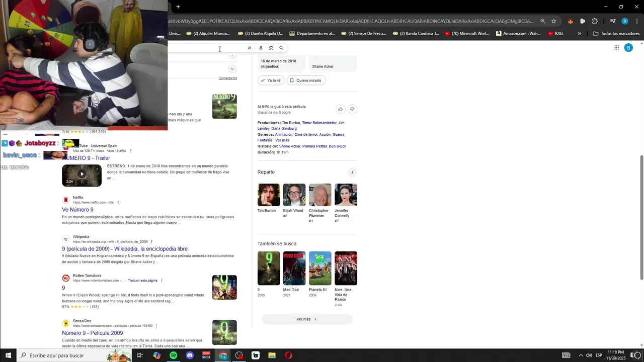Open producer Tim Burton link
This screenshot has height=362, width=644.
(x=291, y=123)
